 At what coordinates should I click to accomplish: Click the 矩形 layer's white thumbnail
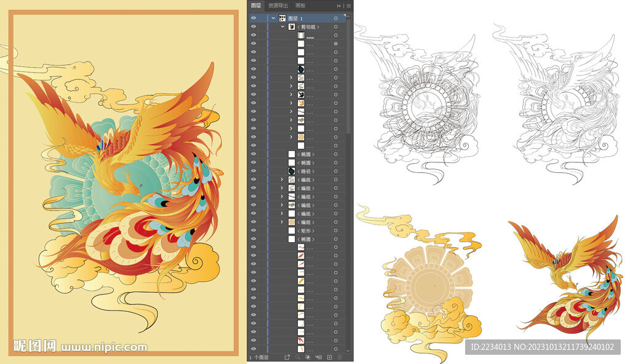click(x=292, y=230)
